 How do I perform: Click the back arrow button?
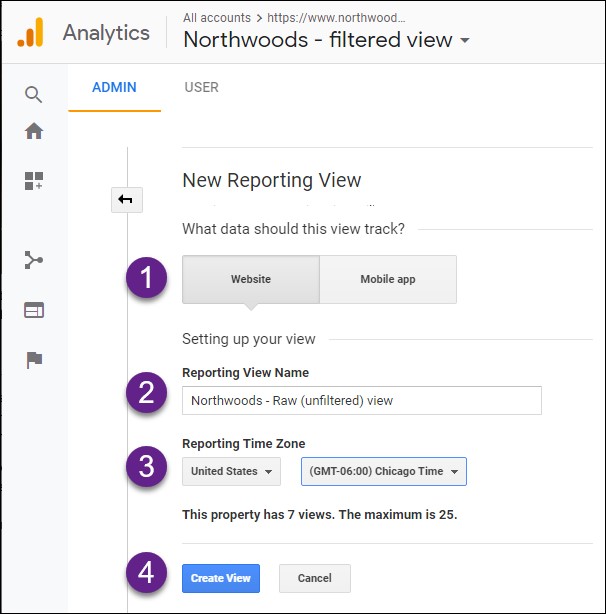coord(126,200)
